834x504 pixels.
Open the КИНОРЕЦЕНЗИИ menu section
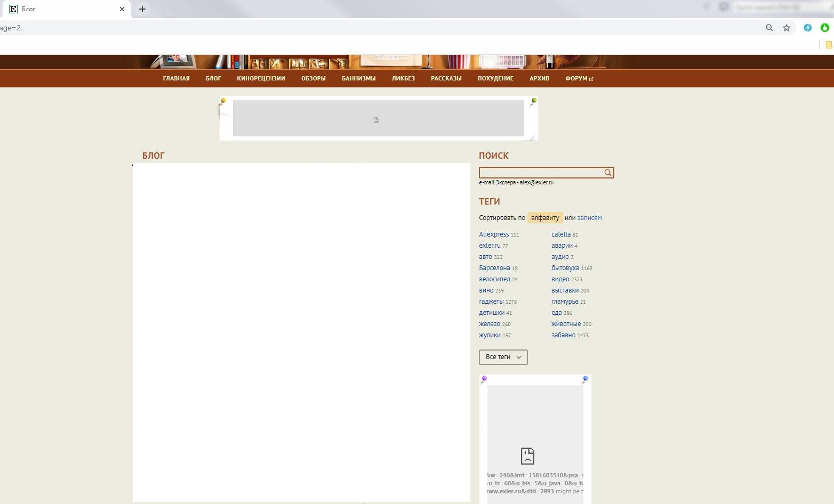[261, 78]
